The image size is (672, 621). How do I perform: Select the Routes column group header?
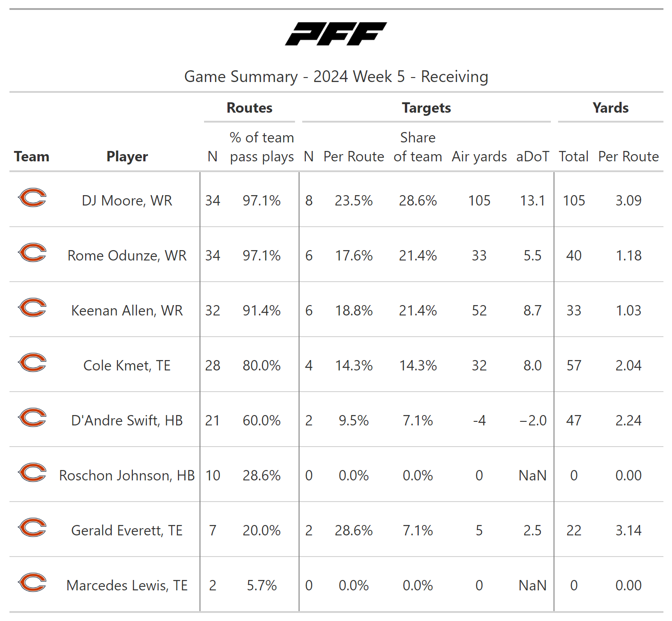coord(250,108)
